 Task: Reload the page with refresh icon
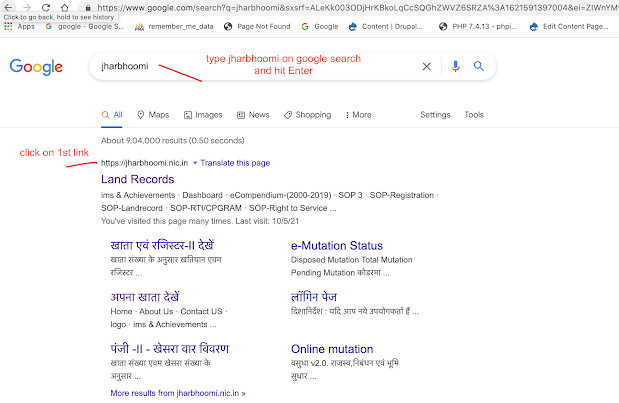pos(46,7)
